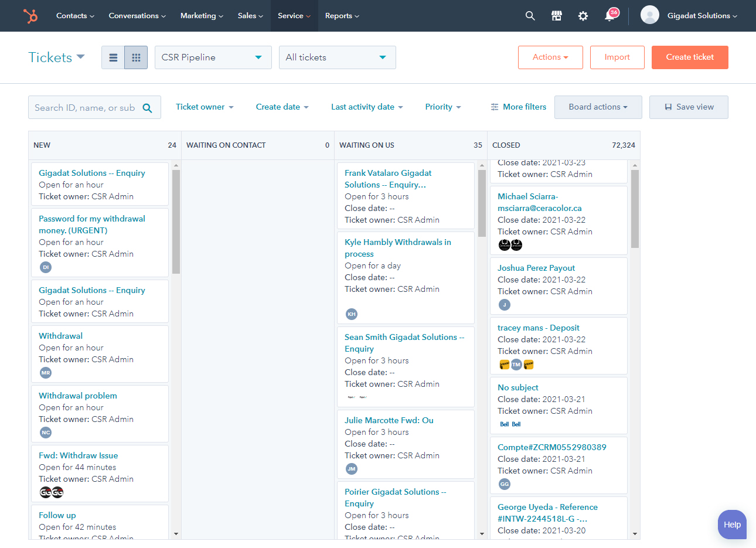Screen dimensions: 756x548
Task: Open the Service menu
Action: click(x=294, y=16)
